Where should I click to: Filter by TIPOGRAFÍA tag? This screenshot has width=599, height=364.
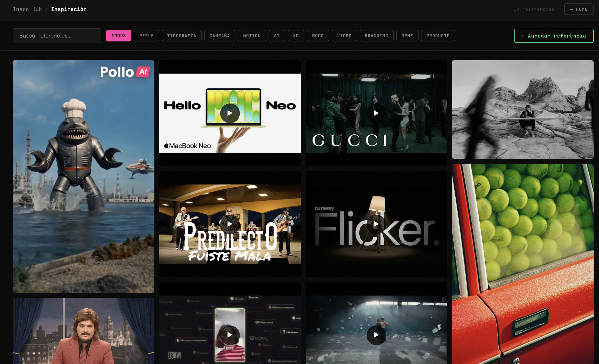coord(182,36)
